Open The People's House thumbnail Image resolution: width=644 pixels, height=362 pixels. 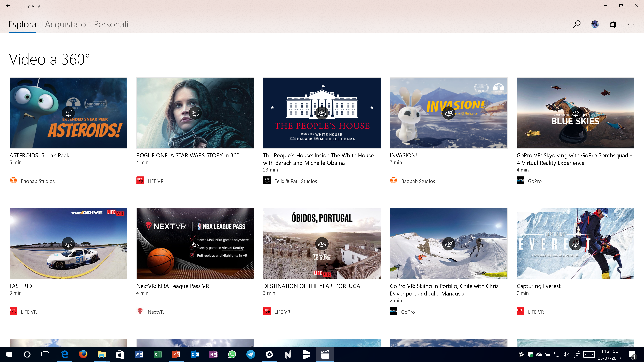click(322, 113)
